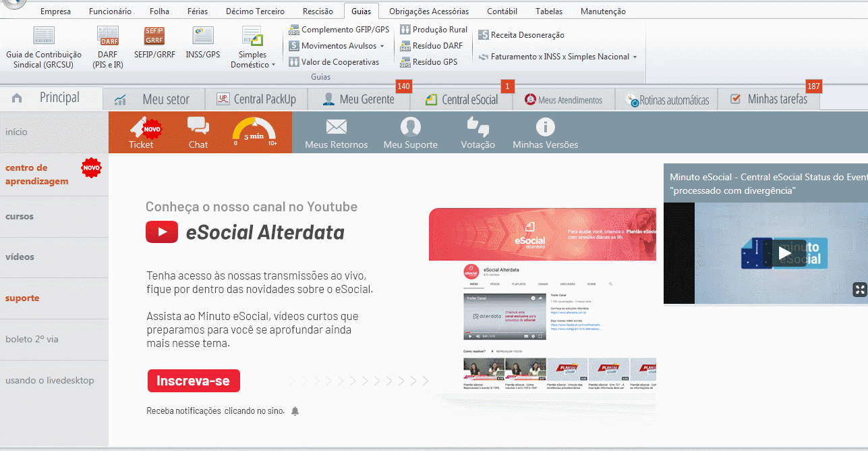
Task: Play the Minuto eSocial video
Action: coord(784,253)
